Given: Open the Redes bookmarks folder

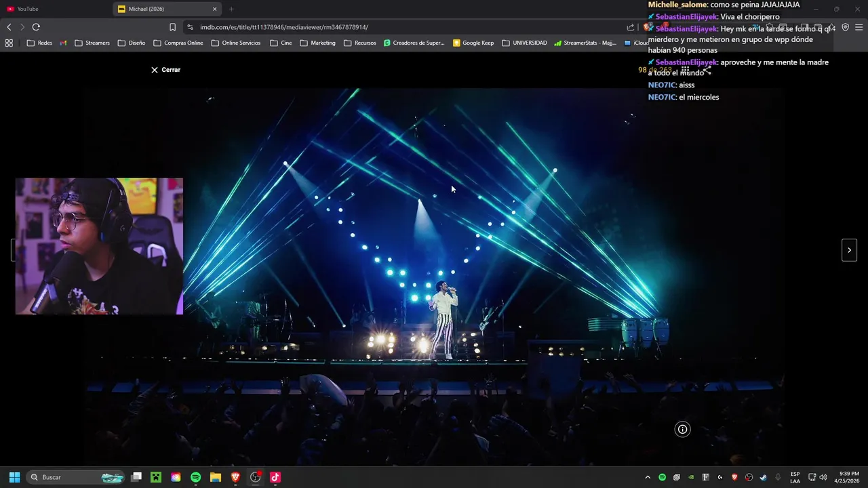Looking at the screenshot, I should coord(39,43).
